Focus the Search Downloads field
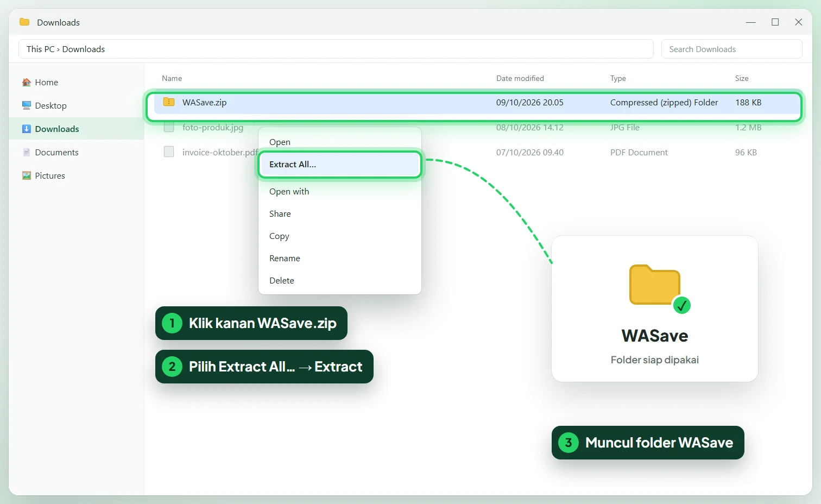 point(732,49)
